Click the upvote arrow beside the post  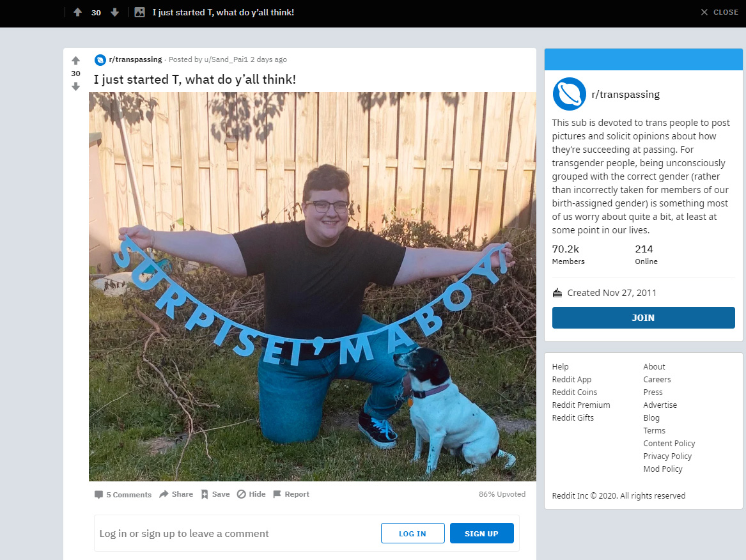75,61
